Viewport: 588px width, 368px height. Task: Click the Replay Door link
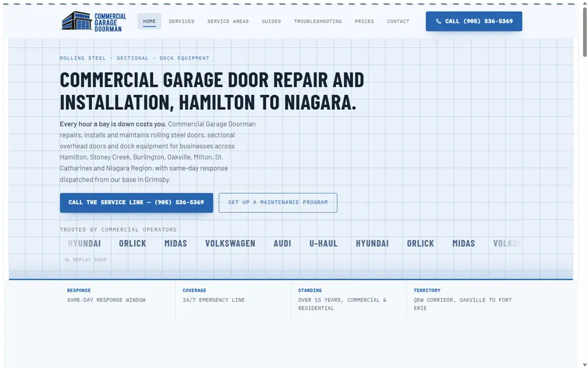pyautogui.click(x=86, y=260)
